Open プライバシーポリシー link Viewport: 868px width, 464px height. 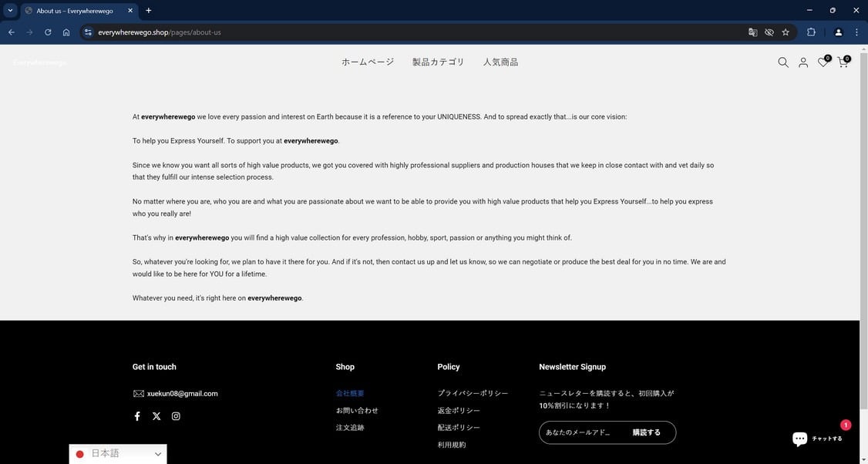tap(473, 393)
